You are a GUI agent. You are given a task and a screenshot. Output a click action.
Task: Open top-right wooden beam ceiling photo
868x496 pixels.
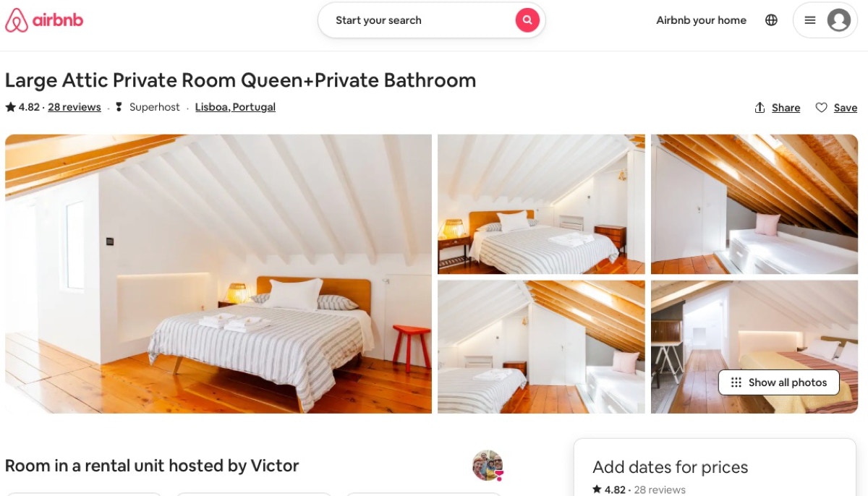tap(754, 204)
